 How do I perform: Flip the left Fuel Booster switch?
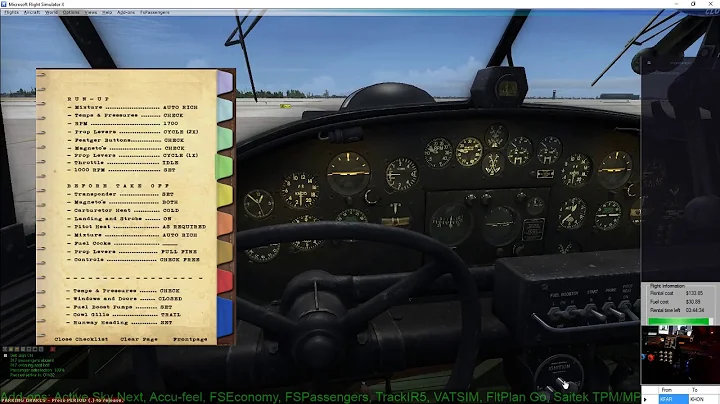pos(557,314)
